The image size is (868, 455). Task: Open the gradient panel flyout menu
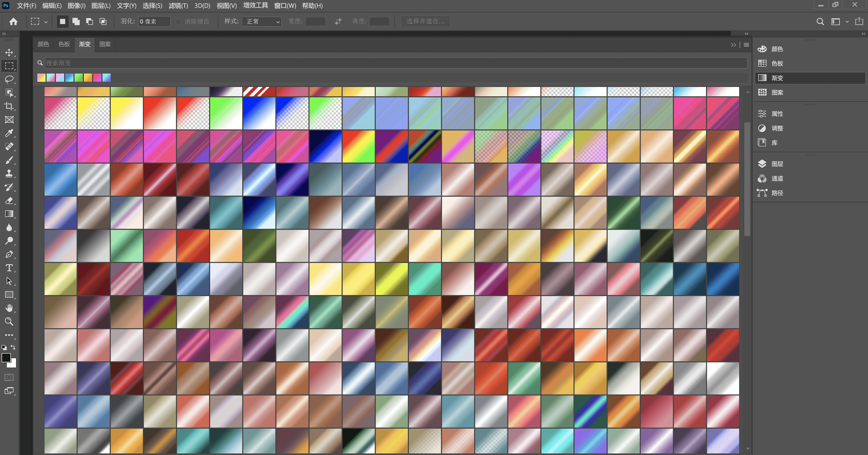tap(746, 45)
